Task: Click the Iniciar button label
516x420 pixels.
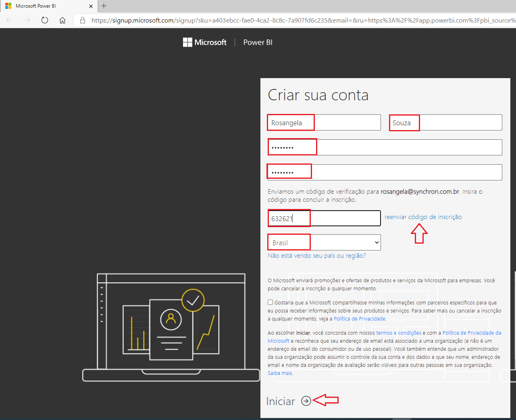Action: click(x=281, y=401)
